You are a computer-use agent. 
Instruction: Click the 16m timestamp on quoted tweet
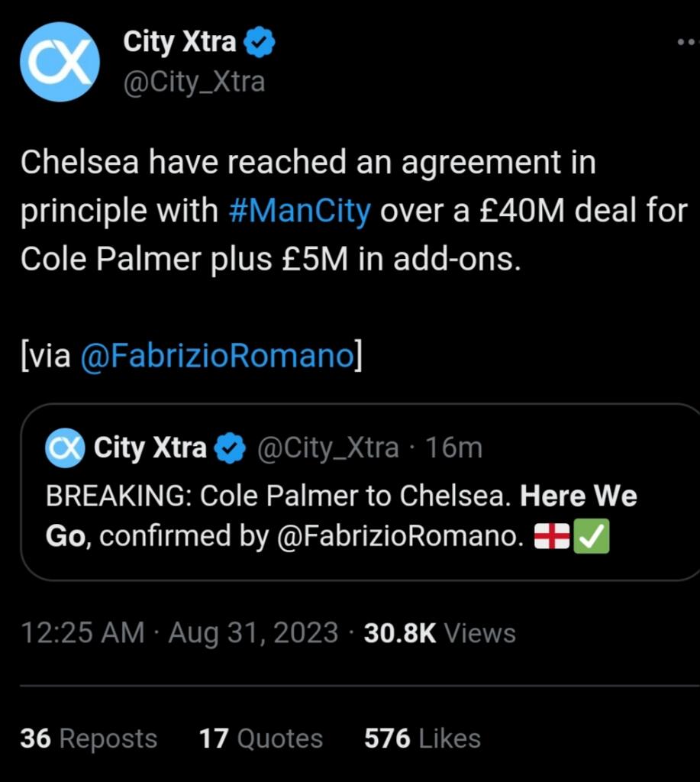pos(453,448)
